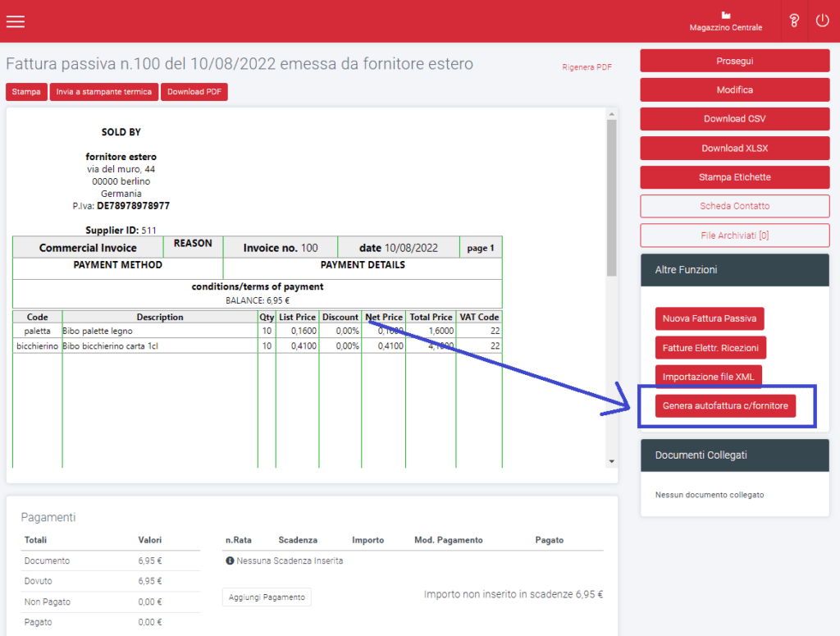The image size is (840, 636).
Task: Download the invoice PDF
Action: (x=194, y=92)
